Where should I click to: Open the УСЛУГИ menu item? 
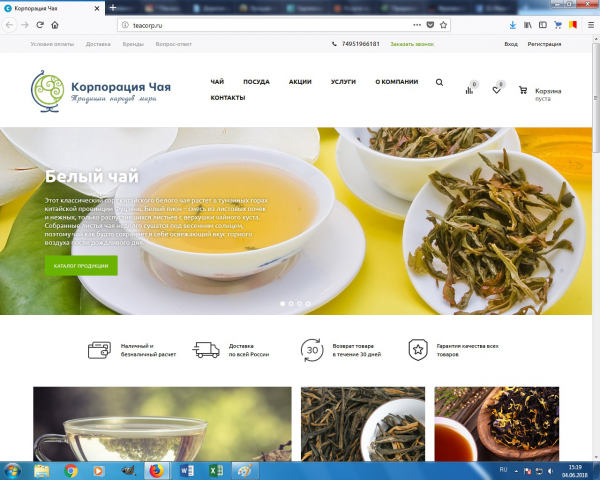(x=343, y=82)
